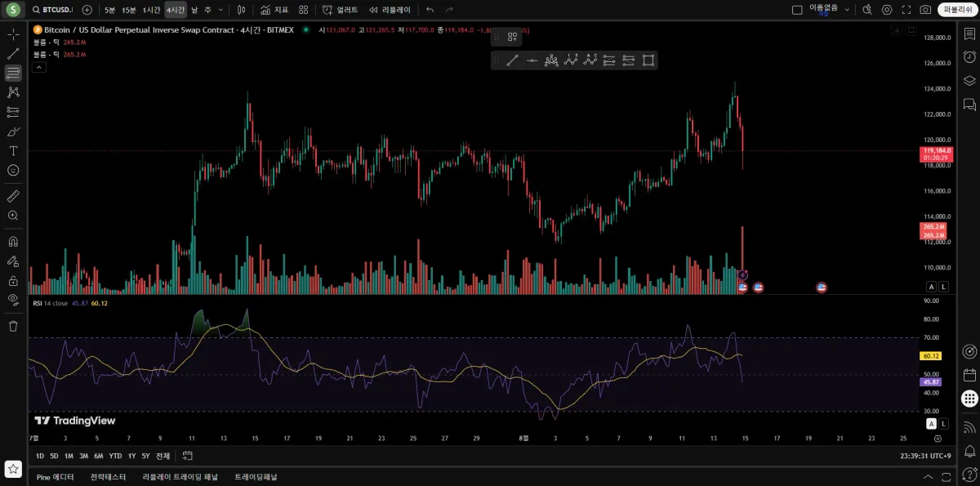This screenshot has height=486, width=980.
Task: Click the measure ruler tool
Action: [13, 196]
